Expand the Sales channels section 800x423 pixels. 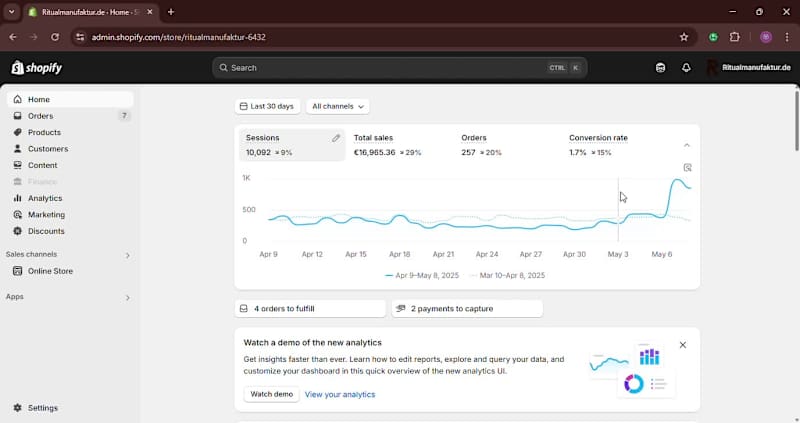point(127,255)
